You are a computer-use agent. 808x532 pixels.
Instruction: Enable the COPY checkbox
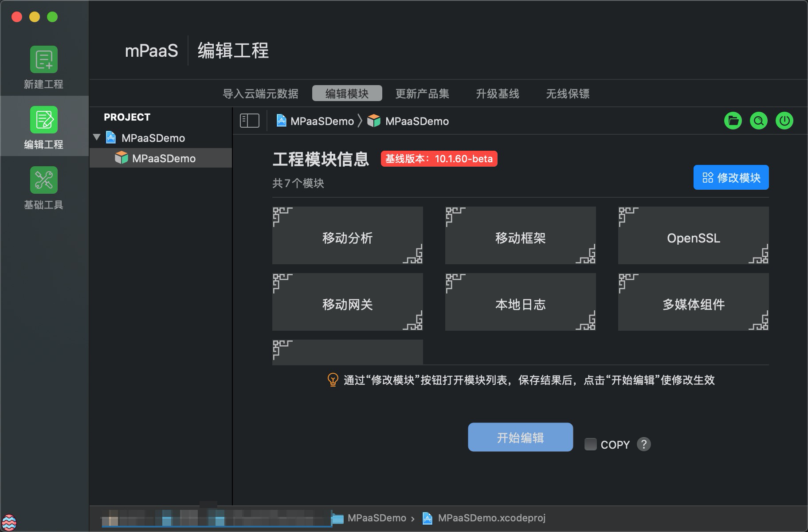click(x=590, y=444)
